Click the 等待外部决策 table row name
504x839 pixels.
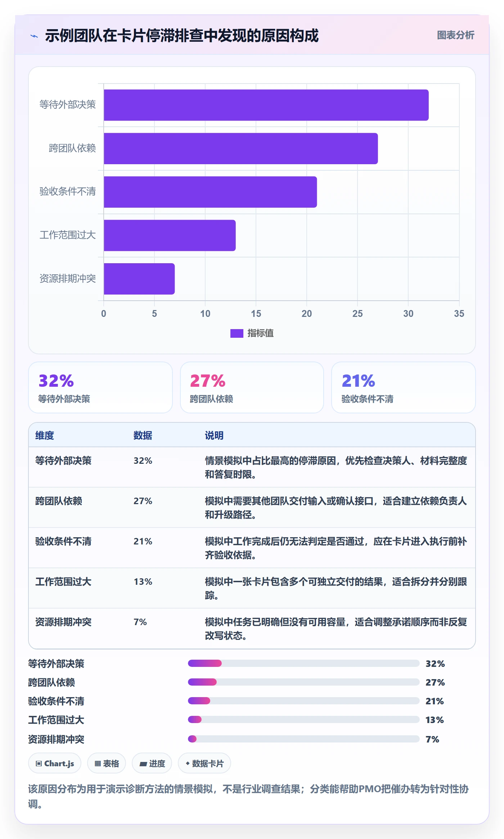click(x=63, y=461)
